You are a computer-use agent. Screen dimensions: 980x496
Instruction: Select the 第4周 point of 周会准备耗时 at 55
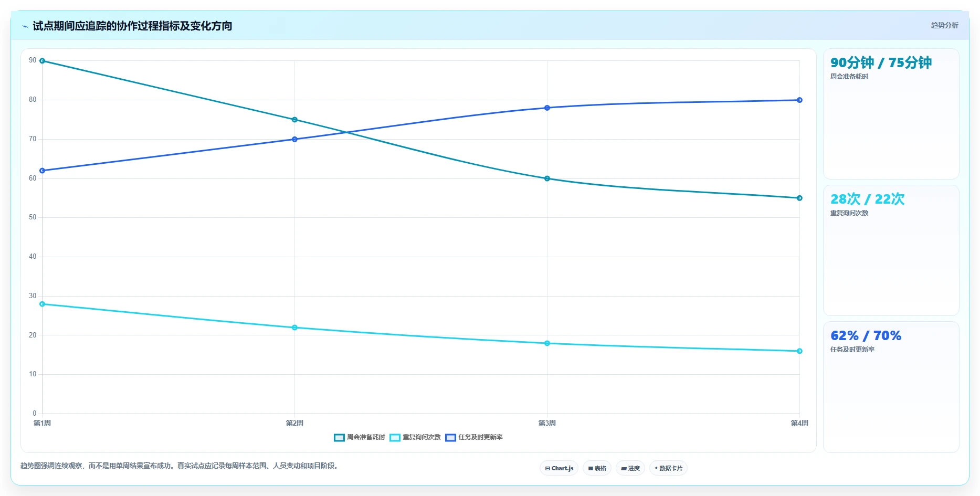pos(799,198)
